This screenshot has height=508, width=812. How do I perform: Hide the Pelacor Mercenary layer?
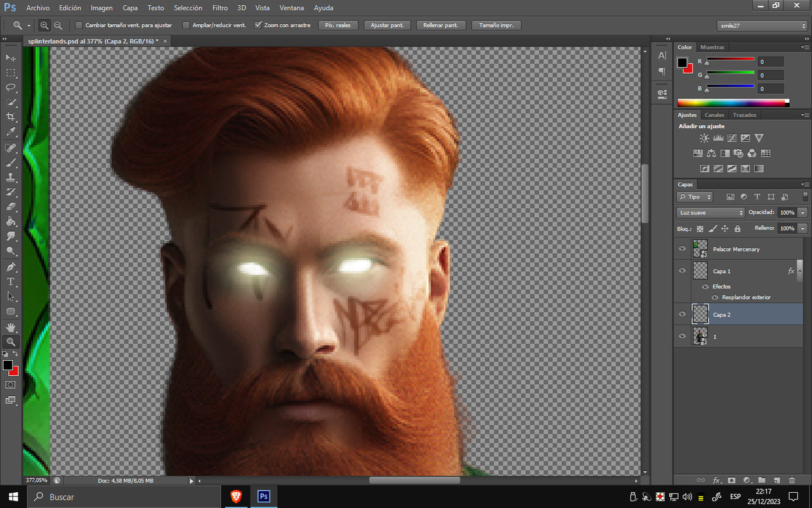(683, 249)
